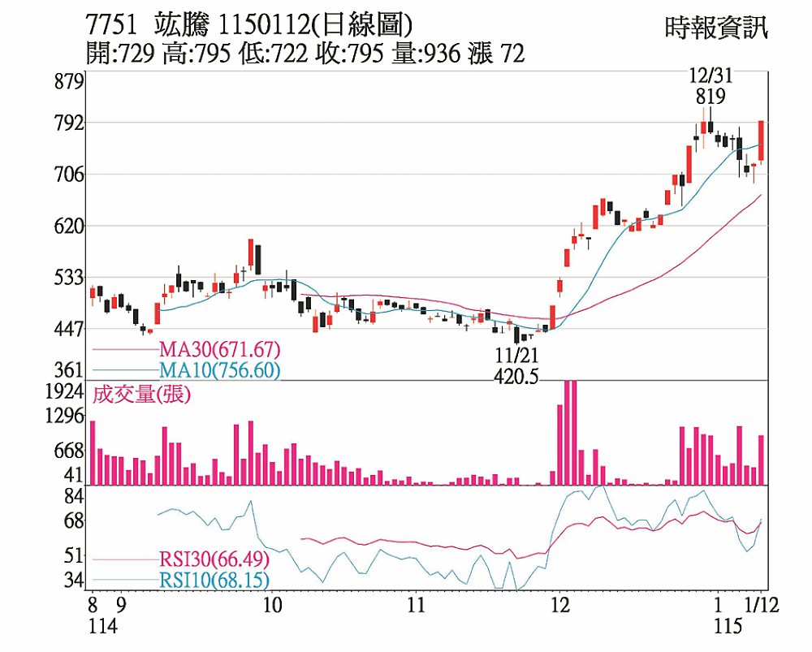
Task: Click the MA30(671.67) legend label
Action: (x=218, y=350)
